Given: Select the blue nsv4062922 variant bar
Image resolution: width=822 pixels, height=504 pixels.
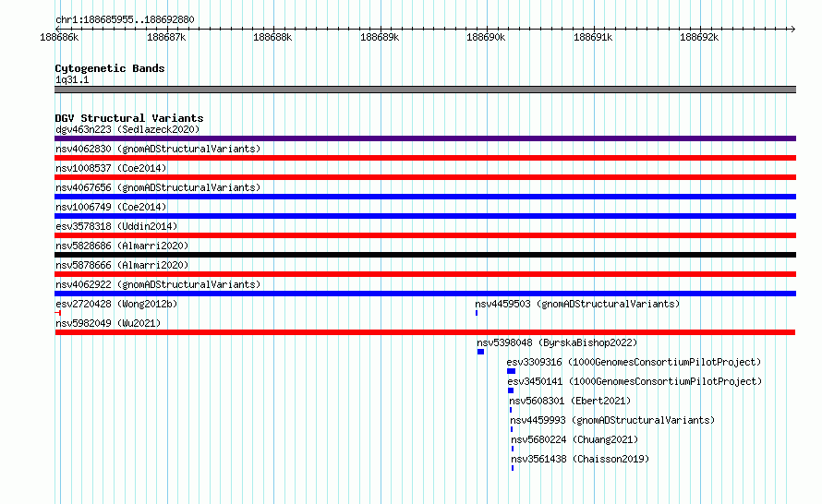Looking at the screenshot, I should [x=425, y=294].
